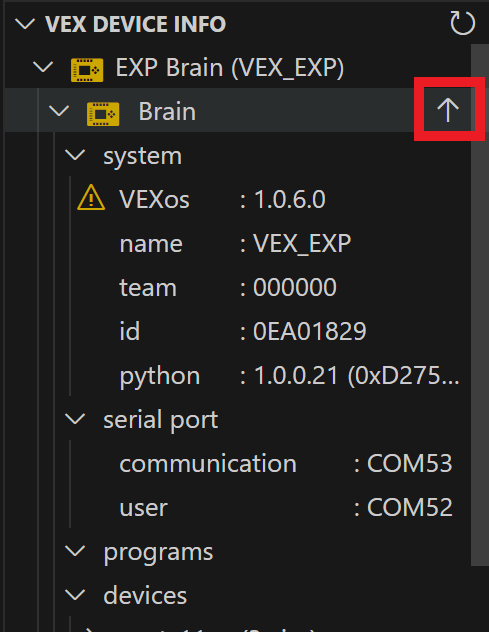Viewport: 489px width, 632px height.
Task: Click the yellow brain icon beside EXP Brain
Action: 87,70
